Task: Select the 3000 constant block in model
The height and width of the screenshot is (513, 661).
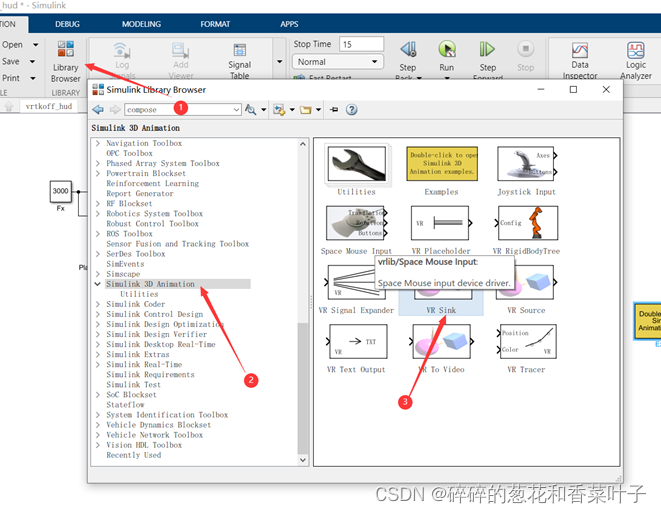Action: 61,192
